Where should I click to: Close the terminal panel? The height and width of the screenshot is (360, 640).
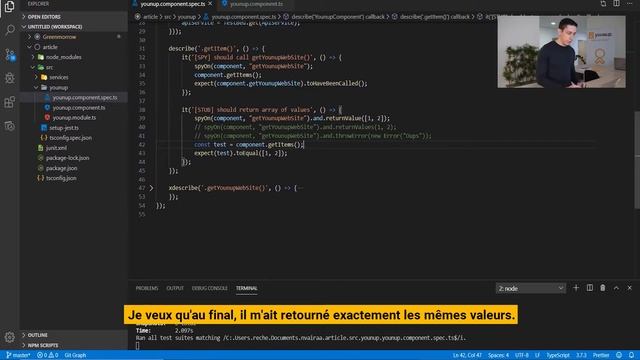630,288
